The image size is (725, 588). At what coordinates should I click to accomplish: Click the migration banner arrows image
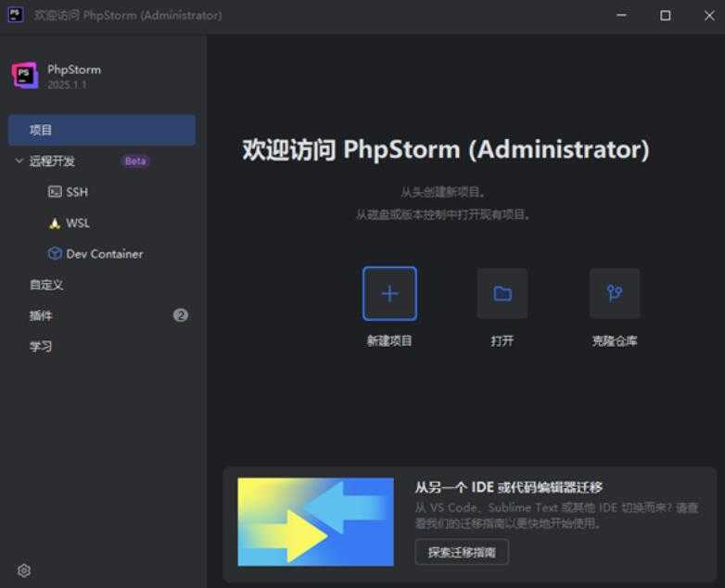315,521
